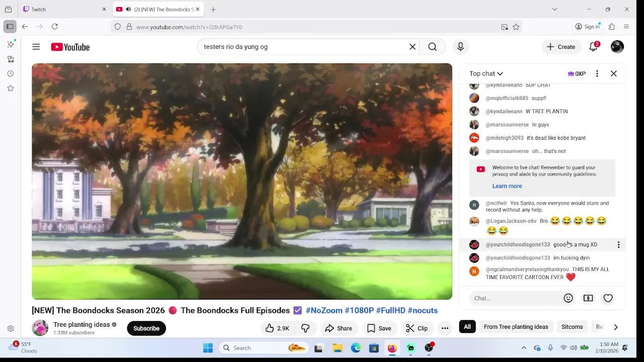
Task: Like the video with thumbs up
Action: (x=277, y=328)
